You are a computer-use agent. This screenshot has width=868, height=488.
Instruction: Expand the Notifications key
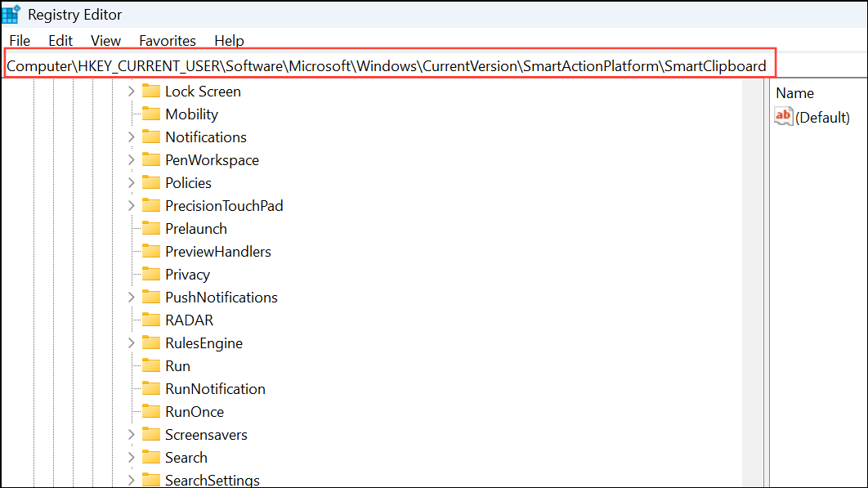point(132,137)
